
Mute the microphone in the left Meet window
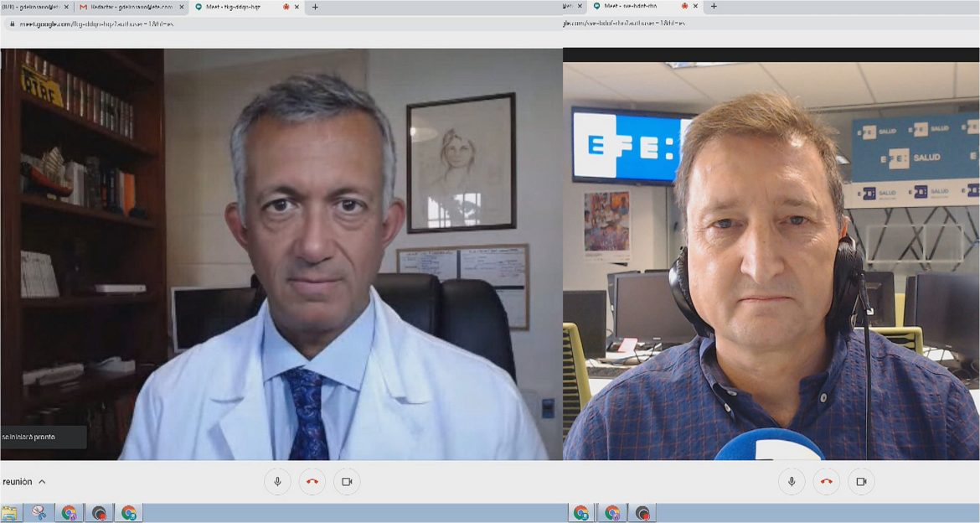click(x=277, y=482)
